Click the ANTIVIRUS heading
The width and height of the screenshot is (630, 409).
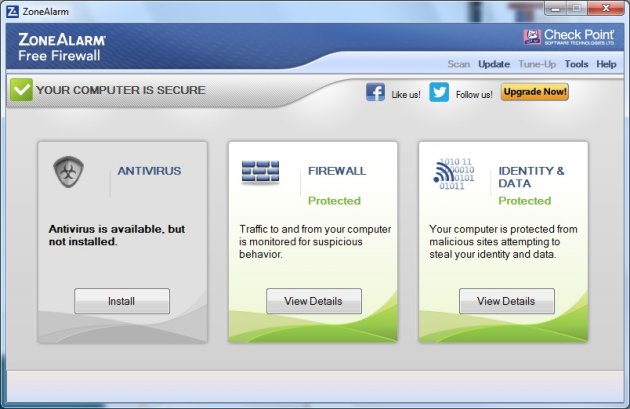point(149,171)
